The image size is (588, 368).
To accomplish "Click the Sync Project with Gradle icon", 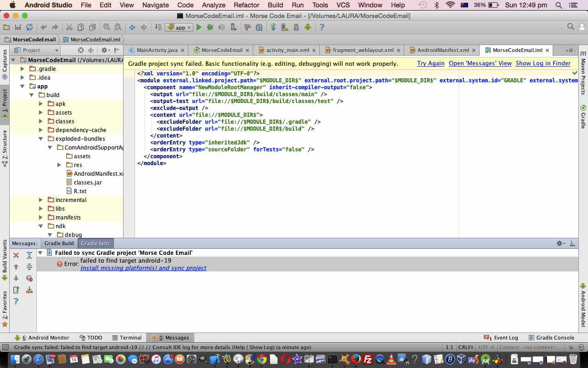I will (273, 28).
